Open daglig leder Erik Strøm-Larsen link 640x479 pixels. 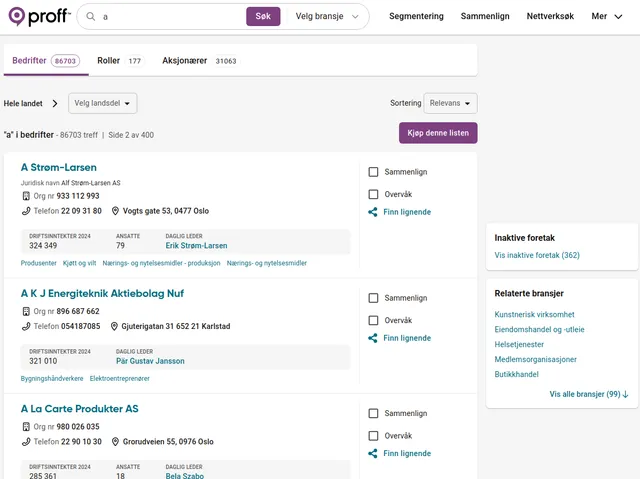[196, 245]
